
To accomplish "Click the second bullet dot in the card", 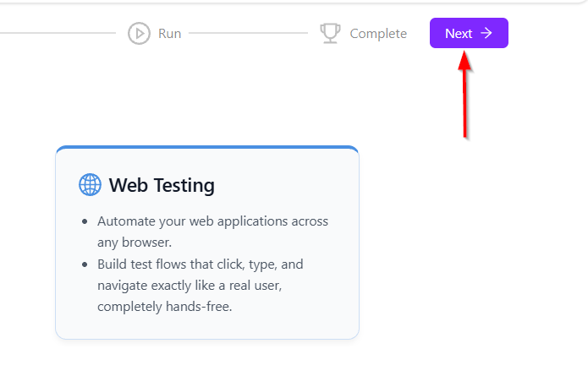I will (x=85, y=264).
